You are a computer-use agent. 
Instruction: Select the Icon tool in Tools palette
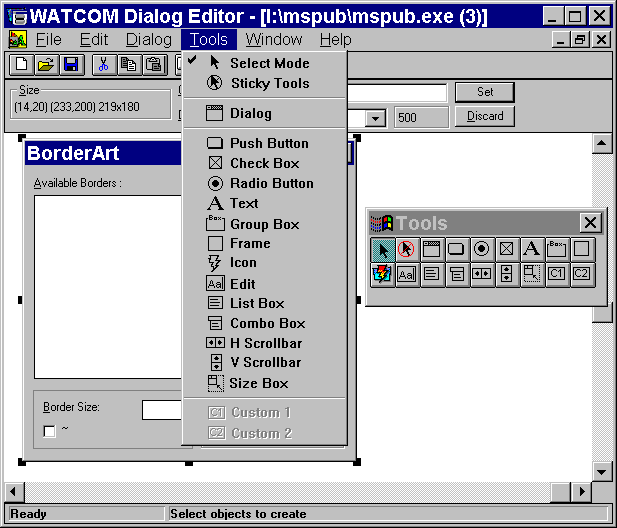tap(382, 274)
